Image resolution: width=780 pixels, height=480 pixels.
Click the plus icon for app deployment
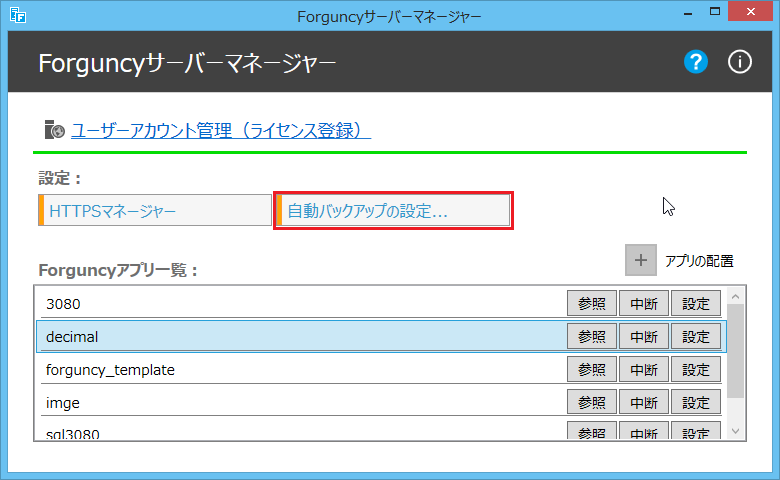[x=641, y=260]
